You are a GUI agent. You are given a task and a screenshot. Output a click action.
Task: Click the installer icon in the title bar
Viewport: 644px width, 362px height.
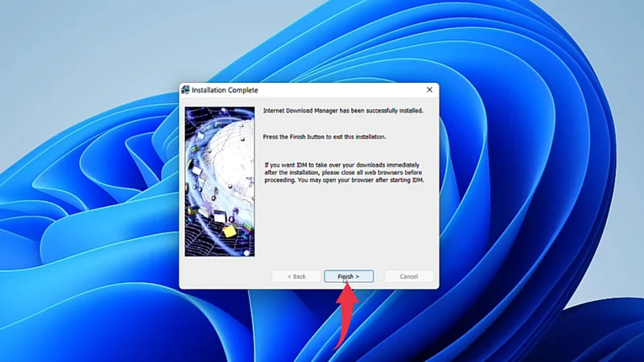[x=185, y=90]
